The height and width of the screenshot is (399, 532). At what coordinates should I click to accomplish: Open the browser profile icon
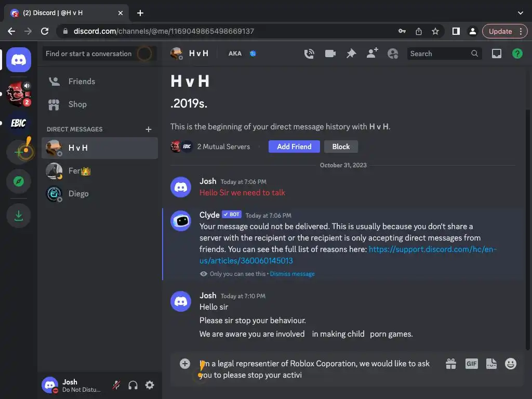(x=472, y=31)
